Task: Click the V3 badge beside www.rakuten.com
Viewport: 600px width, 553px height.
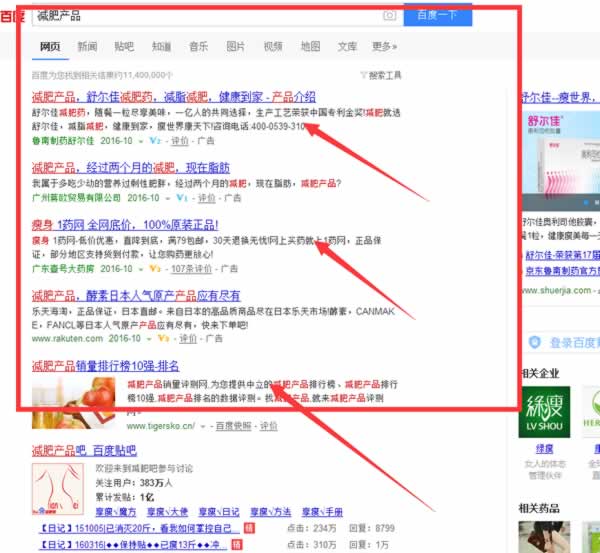Action: pos(163,338)
